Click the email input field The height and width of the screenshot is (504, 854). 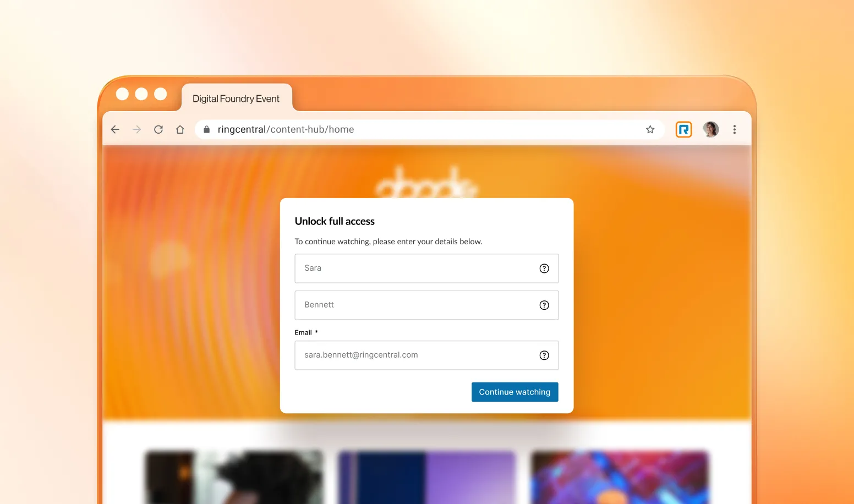[x=427, y=355]
